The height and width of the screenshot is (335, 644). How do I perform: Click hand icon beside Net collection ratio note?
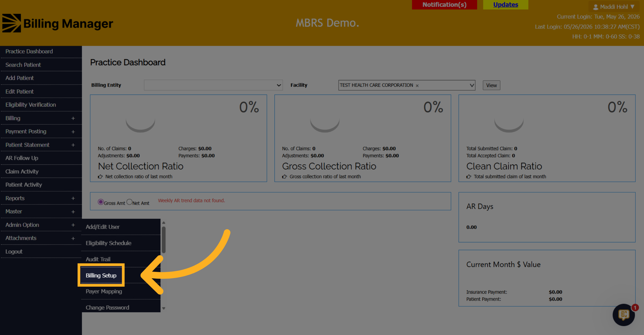[100, 176]
